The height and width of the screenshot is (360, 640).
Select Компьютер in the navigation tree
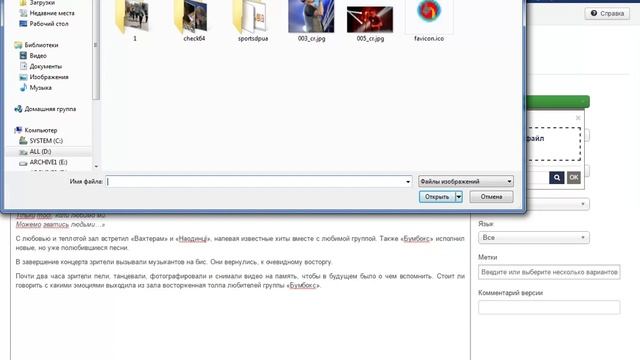(x=41, y=130)
